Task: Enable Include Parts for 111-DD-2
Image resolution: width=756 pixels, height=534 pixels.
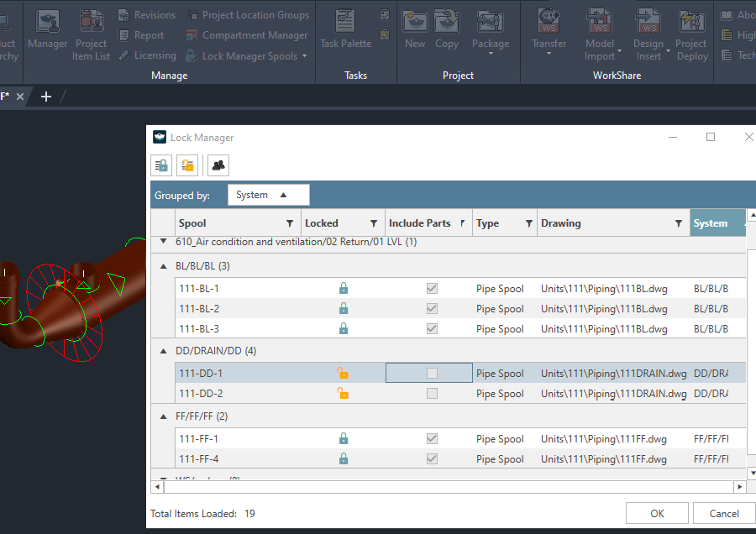Action: coord(432,393)
